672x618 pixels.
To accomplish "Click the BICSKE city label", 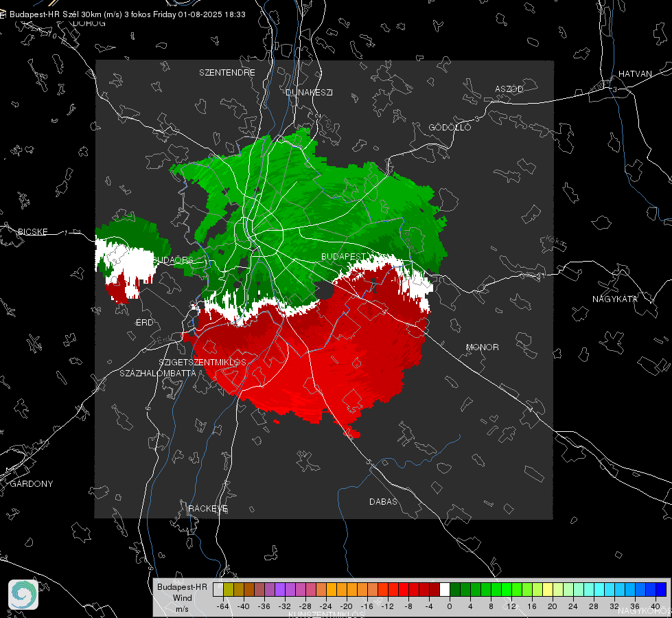I will [x=32, y=231].
